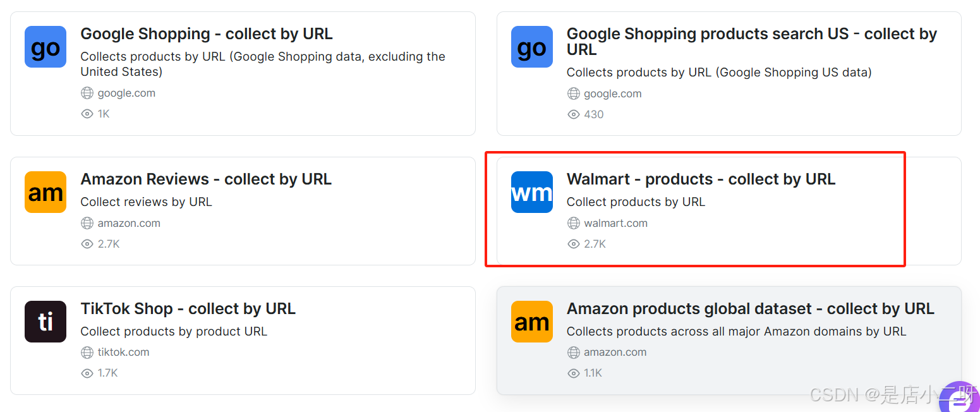Screen dimensions: 980x412
Task: Open 'Walmart - products - collect by URL' title
Action: coord(701,179)
